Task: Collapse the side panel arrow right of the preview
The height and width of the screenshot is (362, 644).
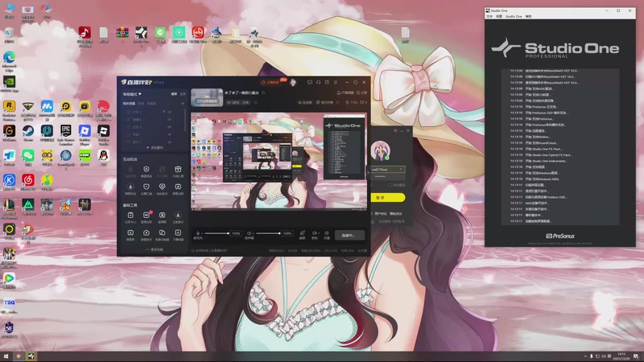Action: 368,172
